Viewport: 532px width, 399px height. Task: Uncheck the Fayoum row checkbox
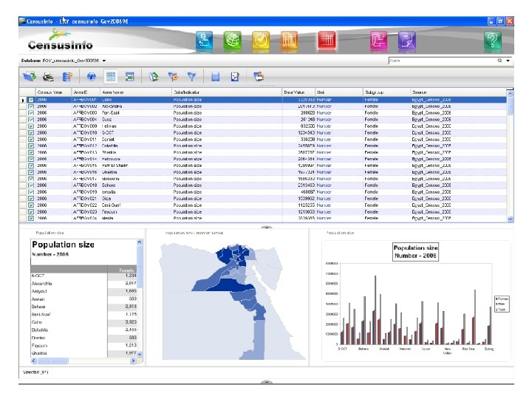coord(31,212)
